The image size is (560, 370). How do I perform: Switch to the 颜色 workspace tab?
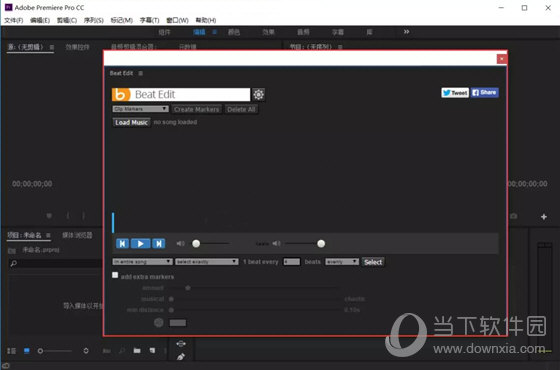tap(234, 32)
